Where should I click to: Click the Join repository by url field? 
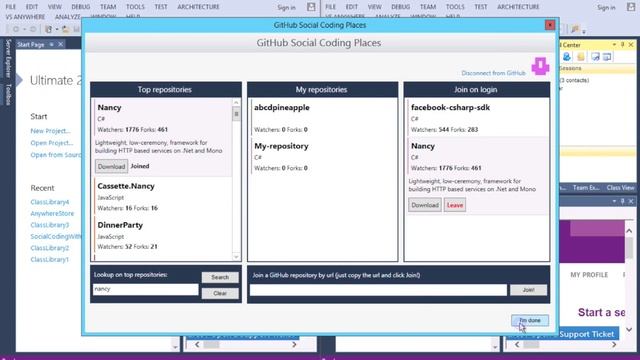[378, 290]
